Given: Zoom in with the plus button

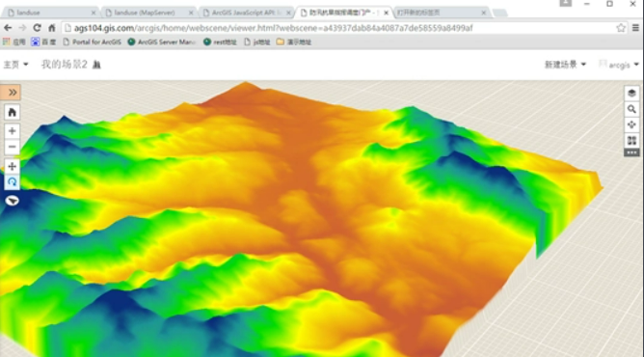Looking at the screenshot, I should [x=12, y=131].
